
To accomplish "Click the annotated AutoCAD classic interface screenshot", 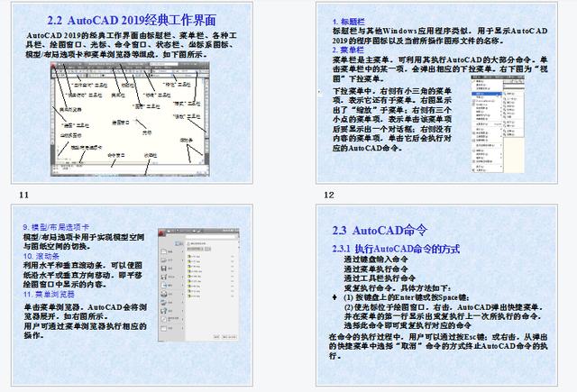I will tap(130, 119).
